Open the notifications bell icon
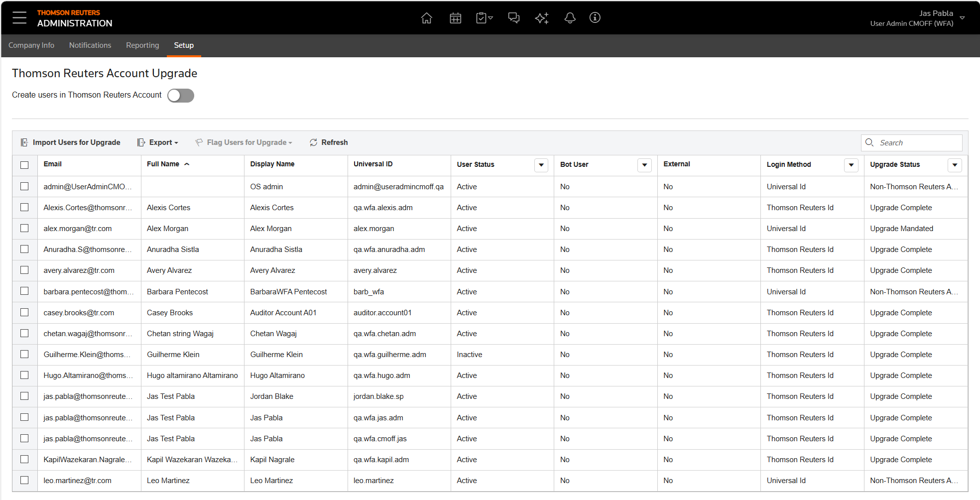Image resolution: width=980 pixels, height=500 pixels. pyautogui.click(x=570, y=18)
